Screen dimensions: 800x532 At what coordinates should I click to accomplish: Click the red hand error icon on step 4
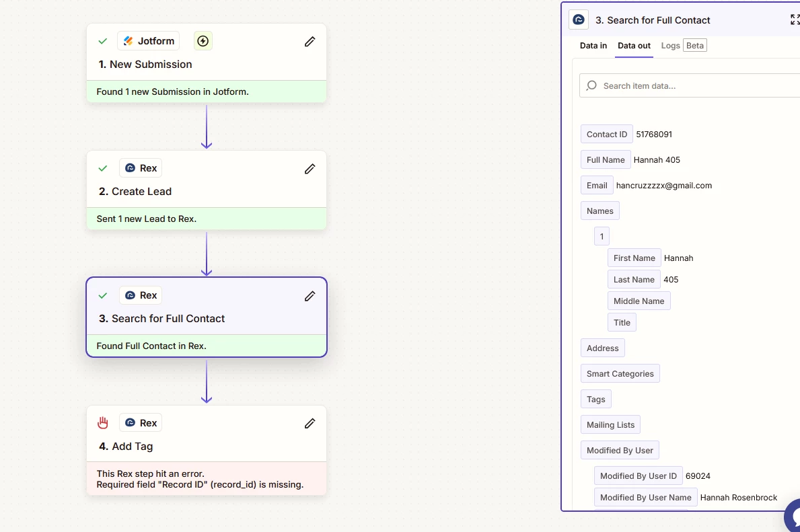pyautogui.click(x=102, y=423)
